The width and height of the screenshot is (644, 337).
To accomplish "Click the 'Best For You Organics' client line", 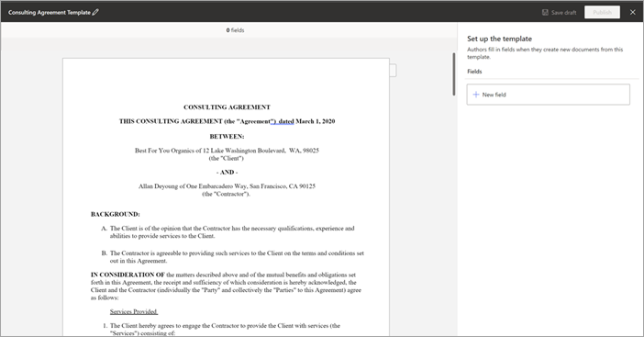I will 227,151.
